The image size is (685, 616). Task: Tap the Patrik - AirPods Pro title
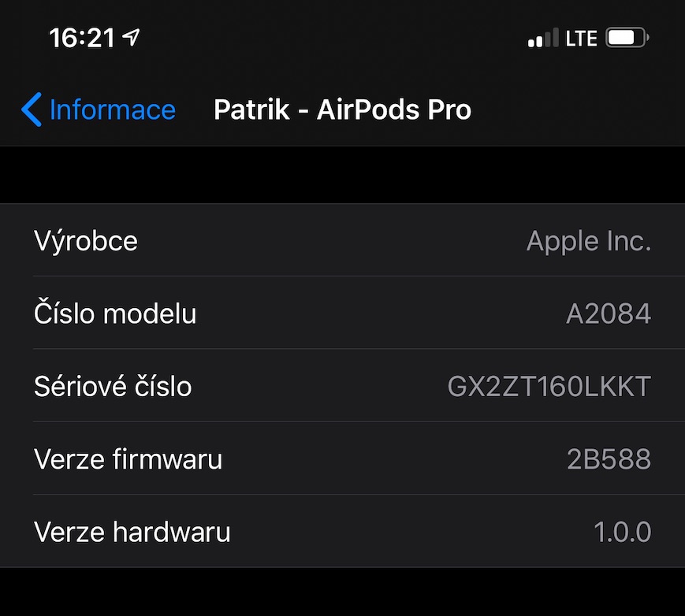(342, 109)
